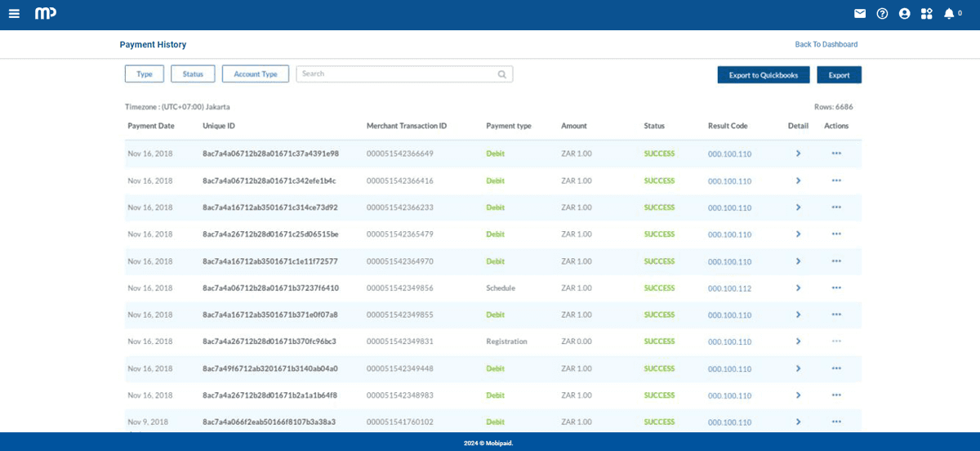
Task: Expand detail chevron for the Schedule payment row
Action: [798, 288]
